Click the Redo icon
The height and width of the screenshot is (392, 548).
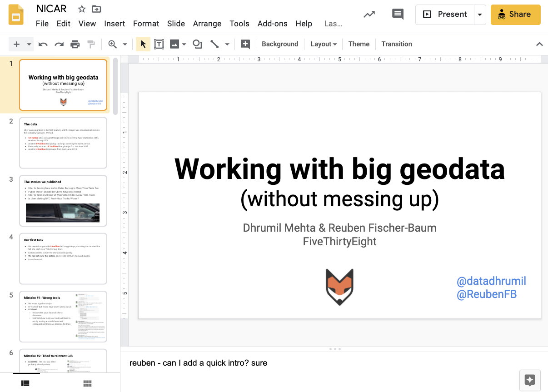tap(59, 44)
